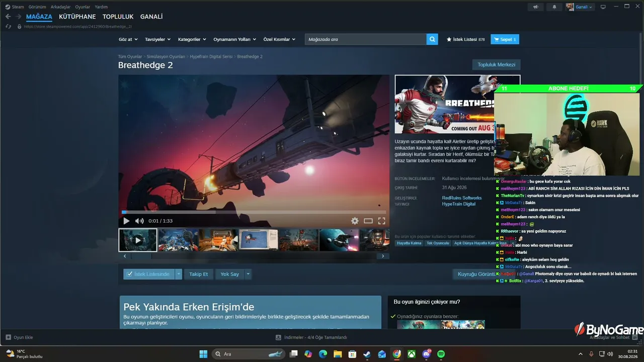Open the Ganali account dropdown
The height and width of the screenshot is (362, 644).
(580, 7)
